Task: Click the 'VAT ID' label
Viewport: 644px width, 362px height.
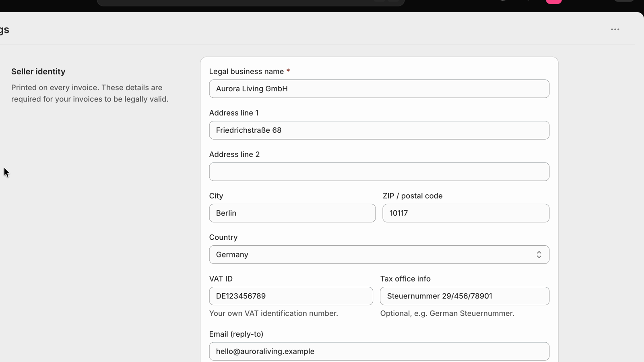Action: pos(221,279)
